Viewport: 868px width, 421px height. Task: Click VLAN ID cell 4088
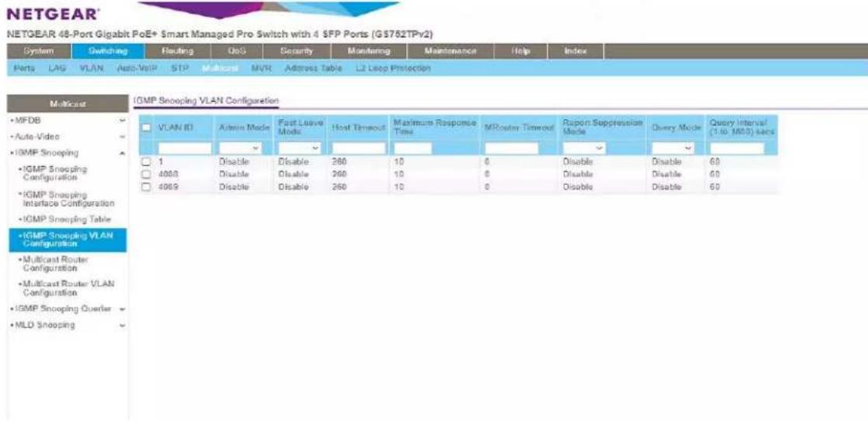(x=167, y=174)
